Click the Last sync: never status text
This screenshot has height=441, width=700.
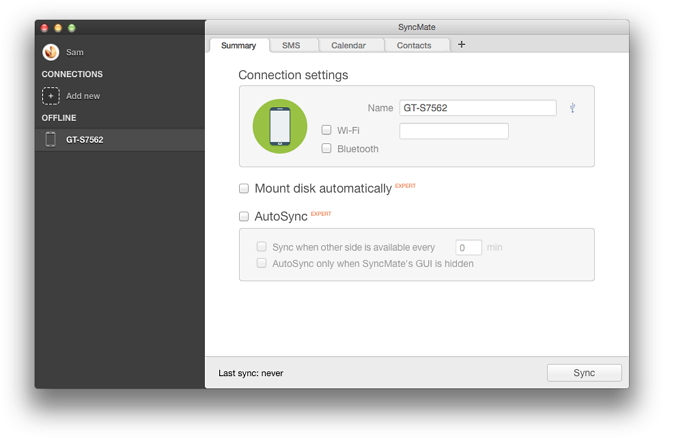pos(250,373)
